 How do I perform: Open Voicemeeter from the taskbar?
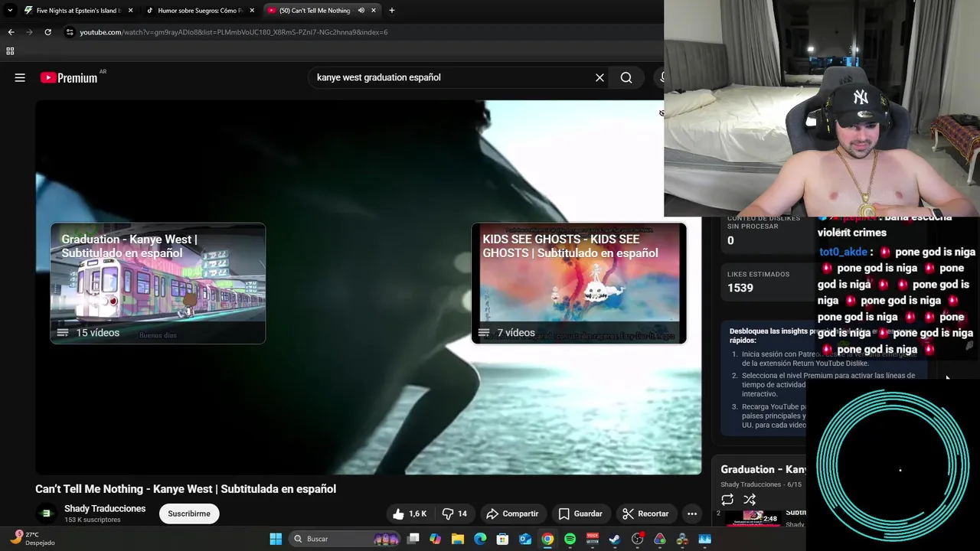click(593, 539)
